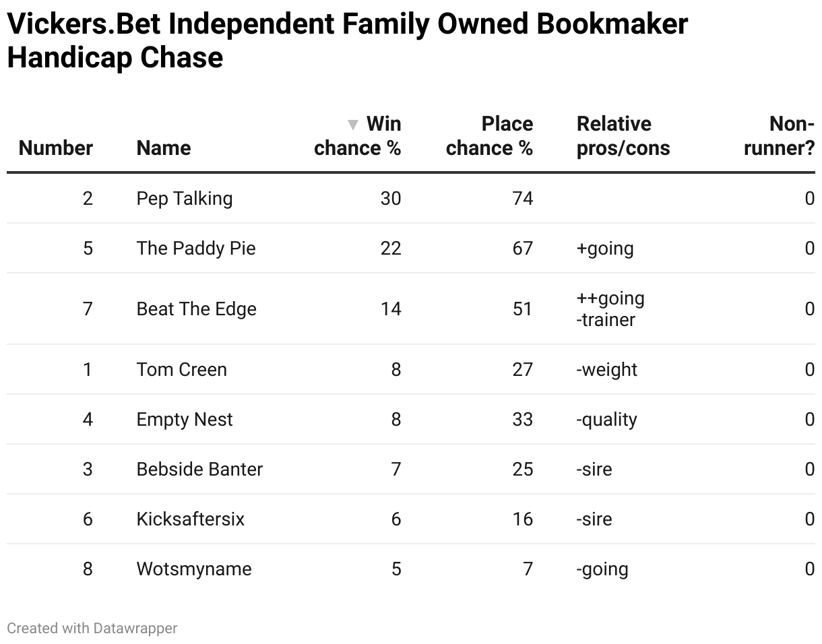Click the Non-runner? column header
Viewport: 822px width, 644px height.
click(780, 136)
